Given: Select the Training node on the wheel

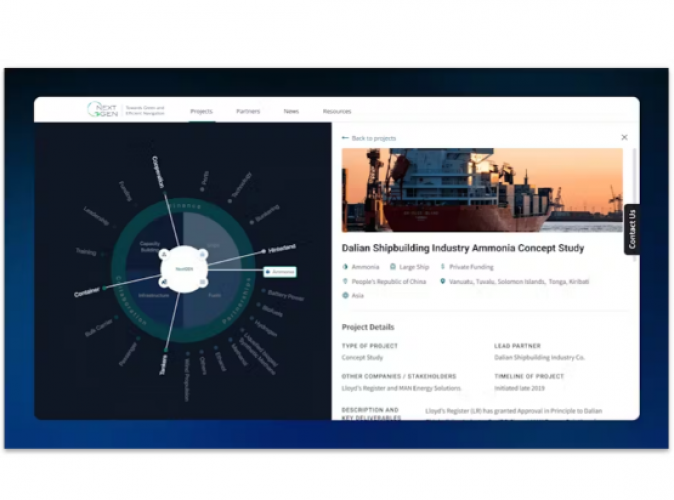Looking at the screenshot, I should (x=89, y=252).
